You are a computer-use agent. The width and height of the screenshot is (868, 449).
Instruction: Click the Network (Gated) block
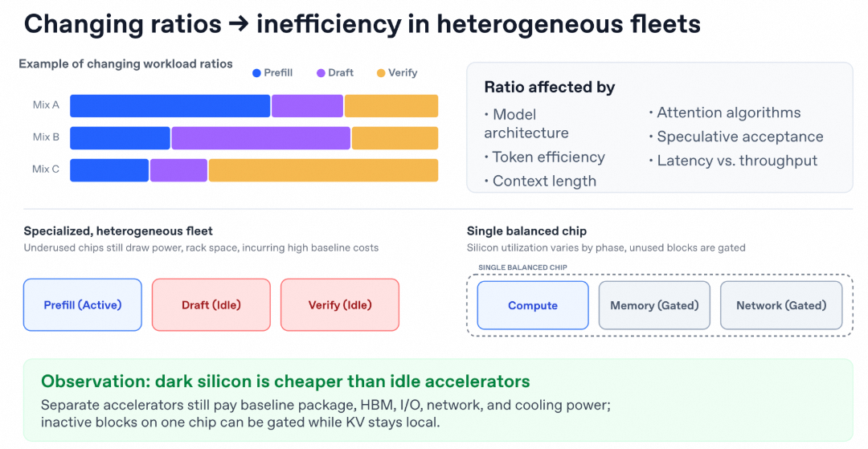point(781,305)
